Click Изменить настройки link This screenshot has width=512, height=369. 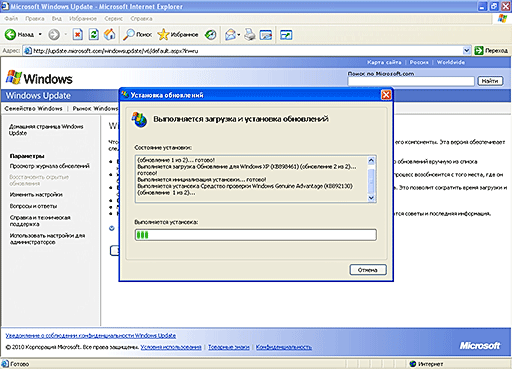36,195
